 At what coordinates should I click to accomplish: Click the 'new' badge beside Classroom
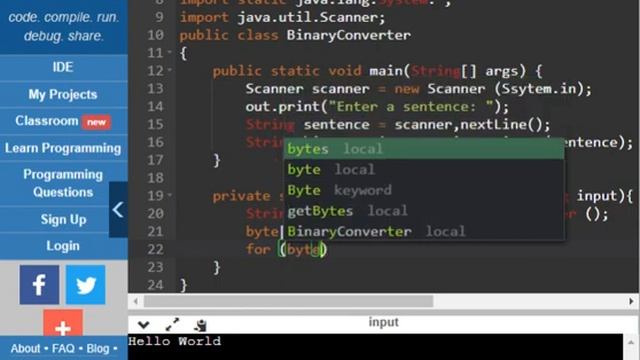[x=96, y=122]
